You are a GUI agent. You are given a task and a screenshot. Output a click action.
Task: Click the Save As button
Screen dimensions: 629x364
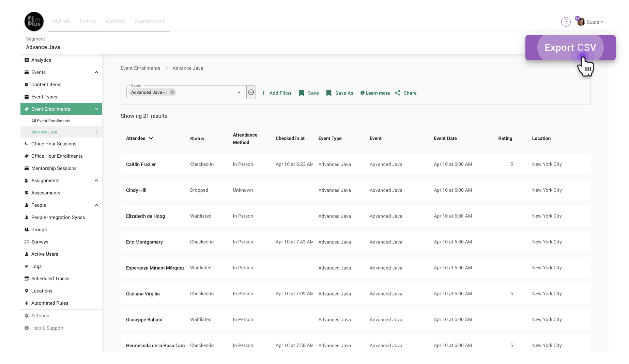[x=340, y=93]
